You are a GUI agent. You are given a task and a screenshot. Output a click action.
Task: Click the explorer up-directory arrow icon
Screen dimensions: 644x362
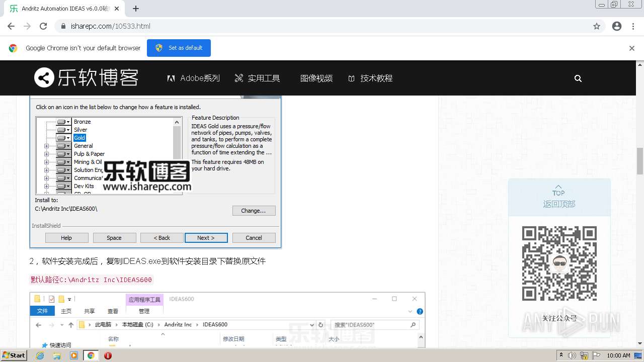[70, 325]
